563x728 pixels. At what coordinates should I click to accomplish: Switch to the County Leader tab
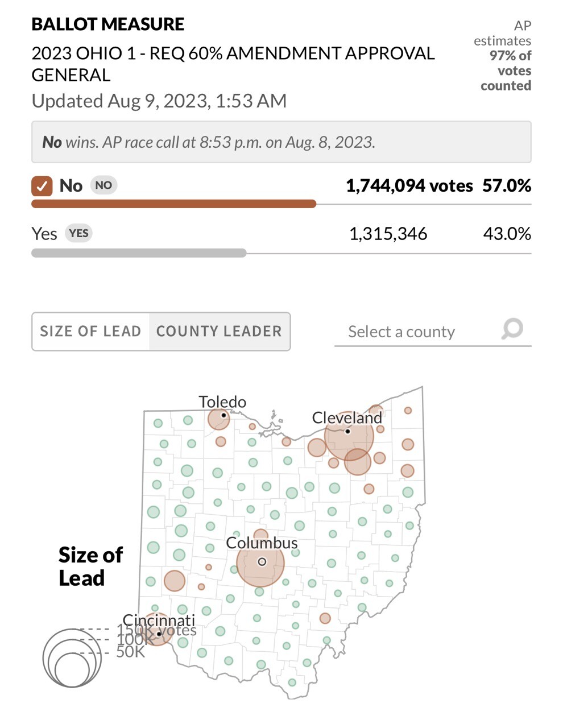click(219, 332)
